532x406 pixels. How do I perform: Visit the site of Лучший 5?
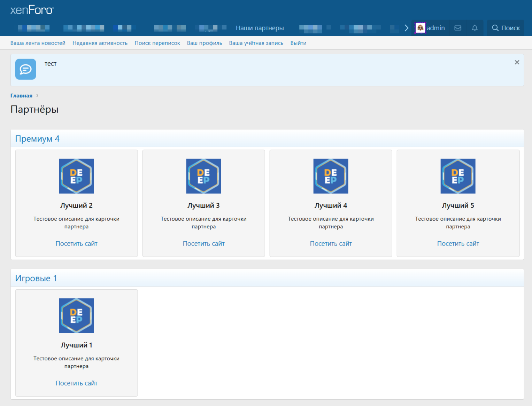pyautogui.click(x=458, y=244)
